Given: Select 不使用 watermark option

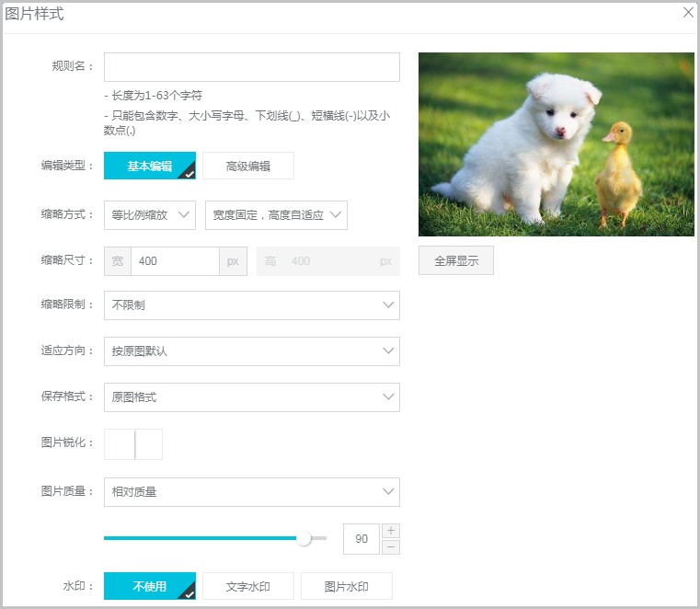Looking at the screenshot, I should click(x=150, y=586).
